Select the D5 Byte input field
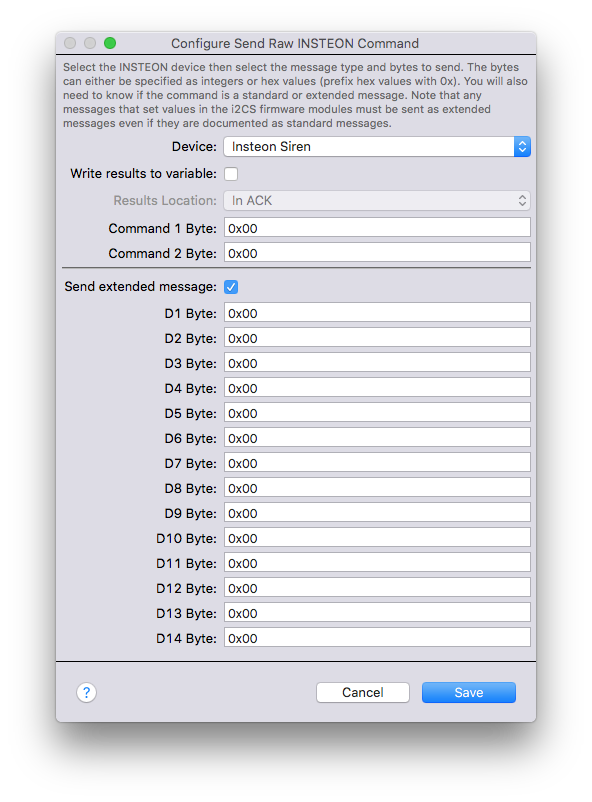Image resolution: width=592 pixels, height=802 pixels. 377,413
